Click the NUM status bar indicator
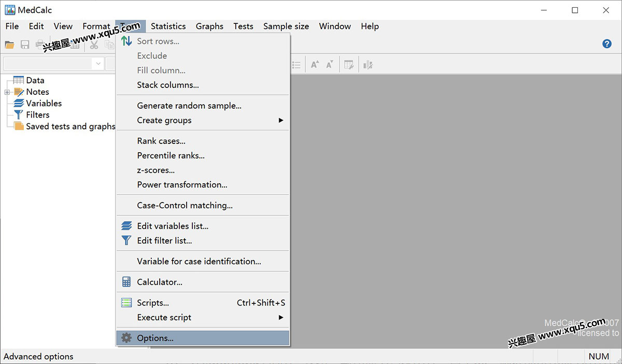 click(599, 356)
